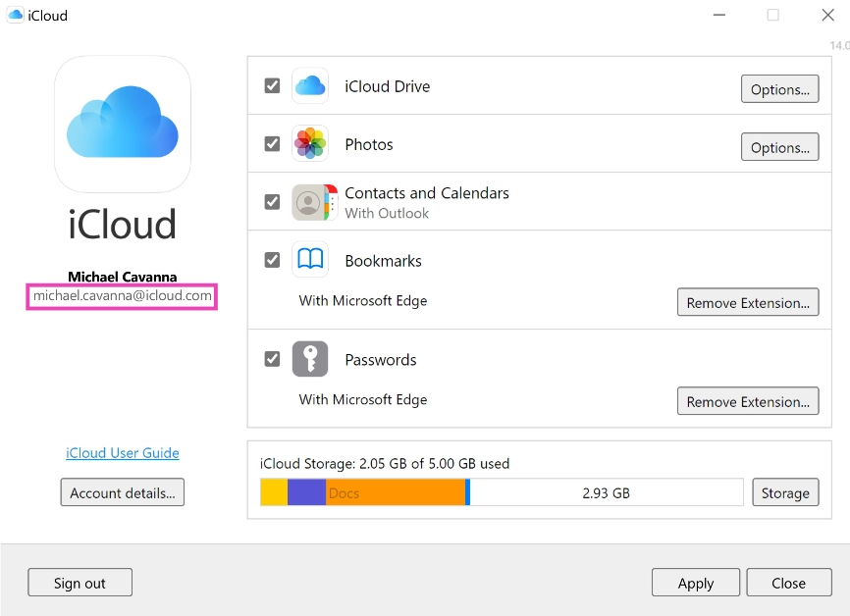Click the Photos flower icon
Screen dimensions: 850x616
click(x=310, y=143)
